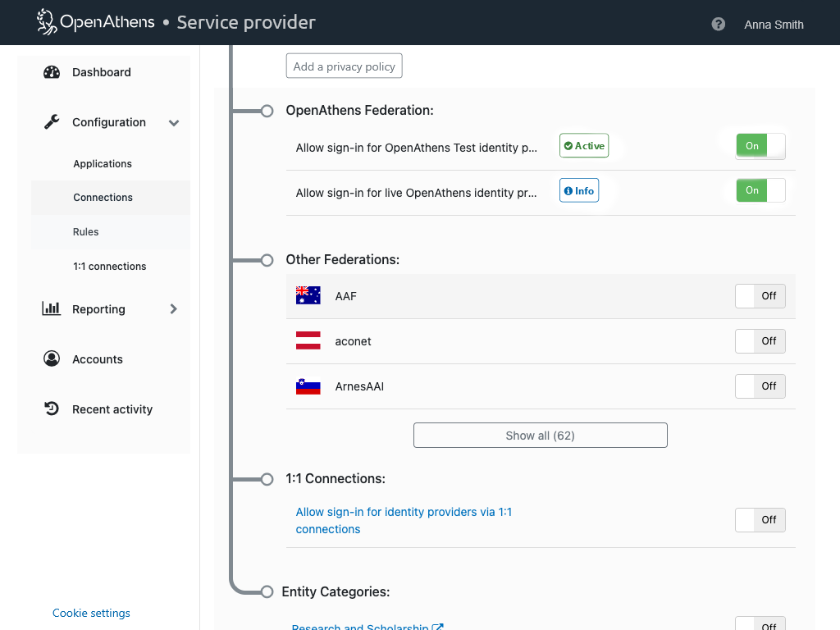This screenshot has width=840, height=630.
Task: Click the 1:1 Connections timeline node
Action: click(267, 479)
